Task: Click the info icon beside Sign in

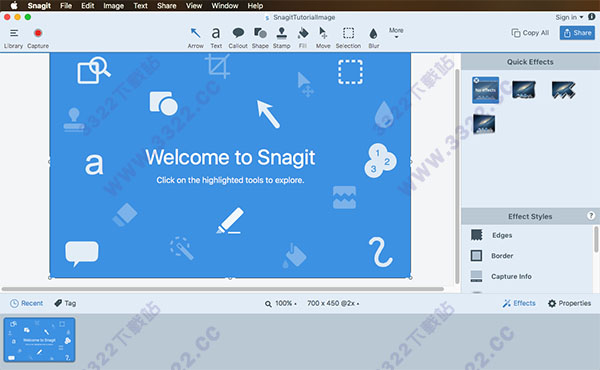Action: click(x=592, y=17)
